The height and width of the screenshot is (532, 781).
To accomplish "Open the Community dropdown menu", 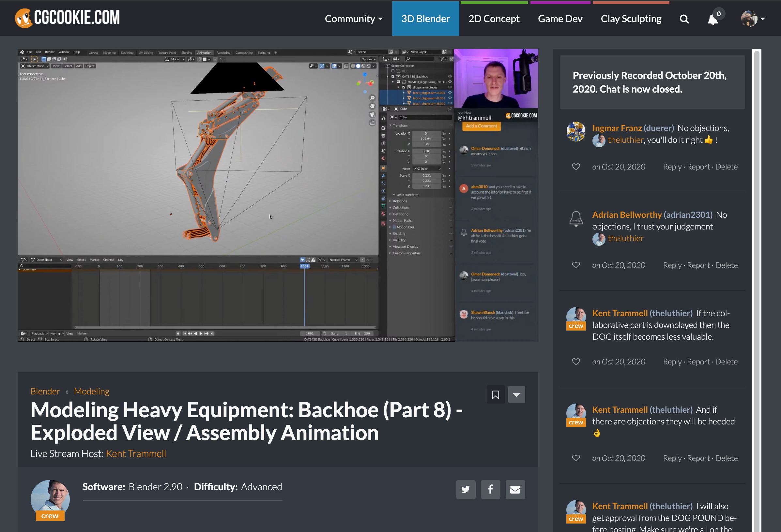I will point(354,19).
